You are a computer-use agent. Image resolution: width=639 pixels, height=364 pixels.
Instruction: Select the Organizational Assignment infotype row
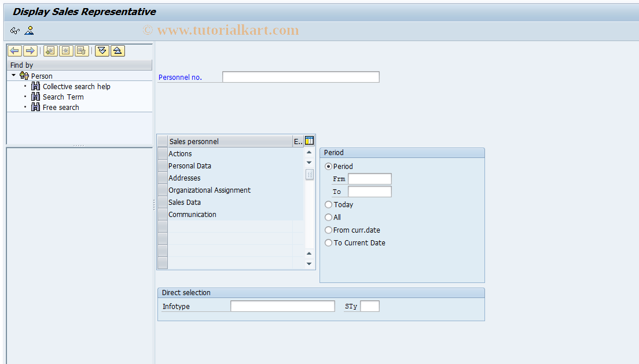[210, 190]
